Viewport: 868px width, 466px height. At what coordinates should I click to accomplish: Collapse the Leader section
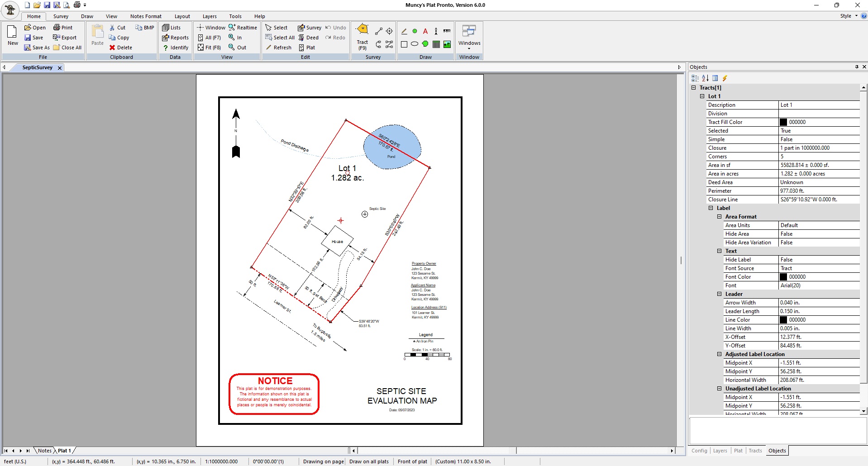[x=720, y=294]
